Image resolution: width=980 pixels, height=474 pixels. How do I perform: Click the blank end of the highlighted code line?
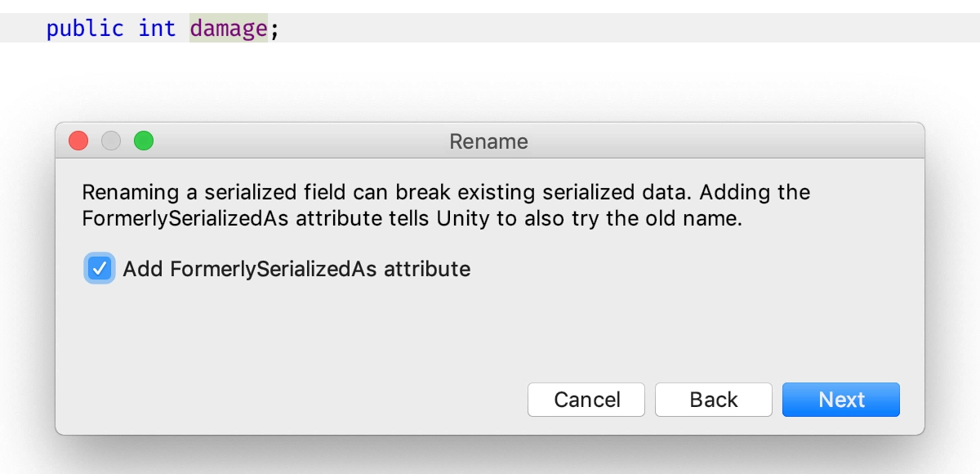629,29
